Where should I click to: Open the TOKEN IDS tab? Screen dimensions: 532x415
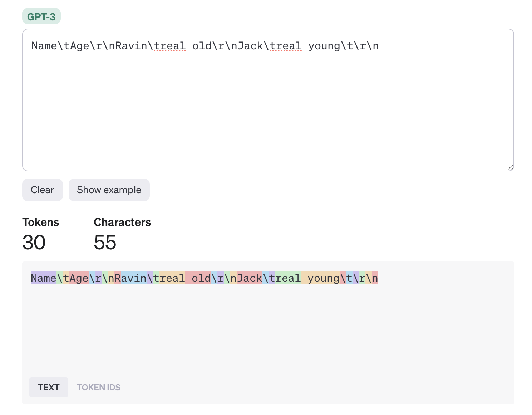[x=99, y=387]
